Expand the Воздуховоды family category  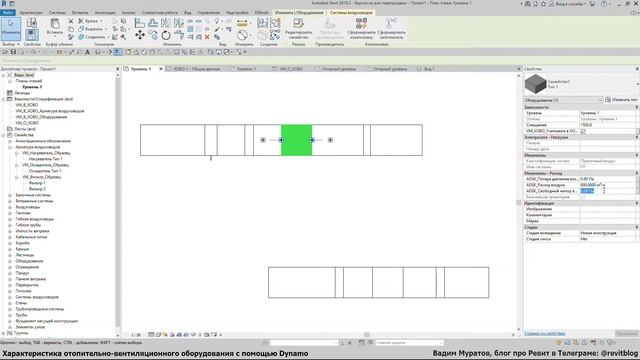click(10, 207)
